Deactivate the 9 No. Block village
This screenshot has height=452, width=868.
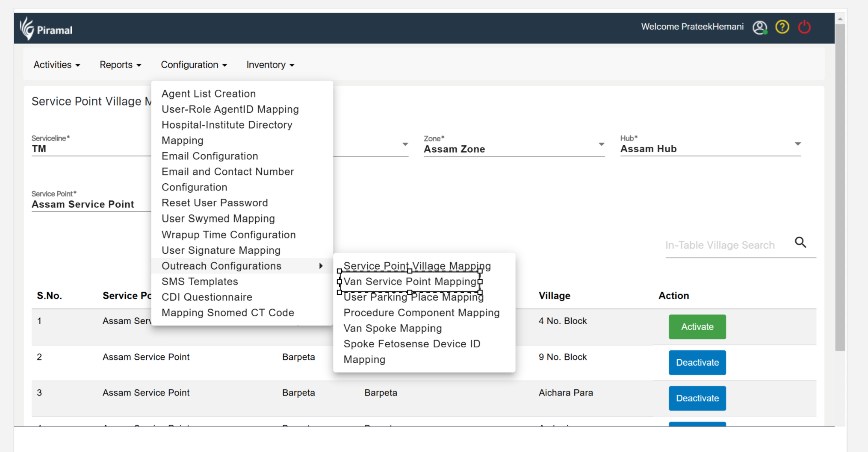click(x=697, y=363)
